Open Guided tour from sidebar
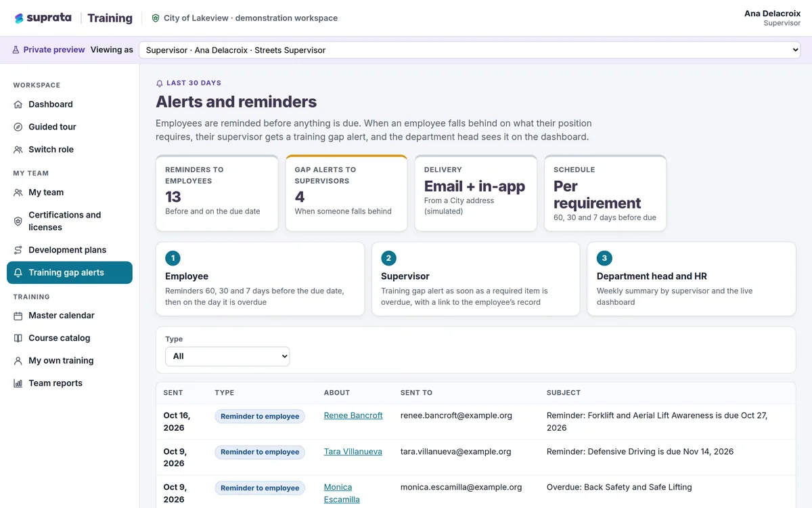 click(x=70, y=127)
